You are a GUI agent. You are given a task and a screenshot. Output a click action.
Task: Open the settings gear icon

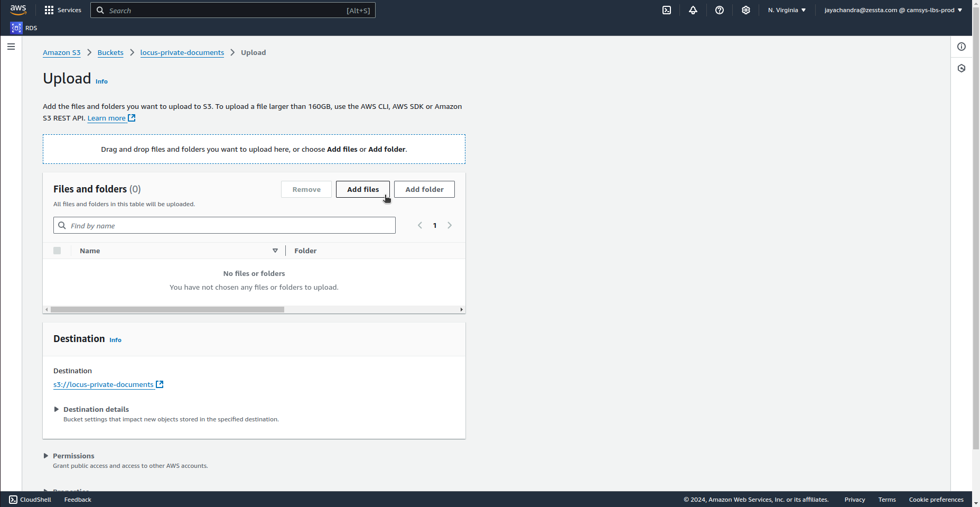(x=746, y=10)
